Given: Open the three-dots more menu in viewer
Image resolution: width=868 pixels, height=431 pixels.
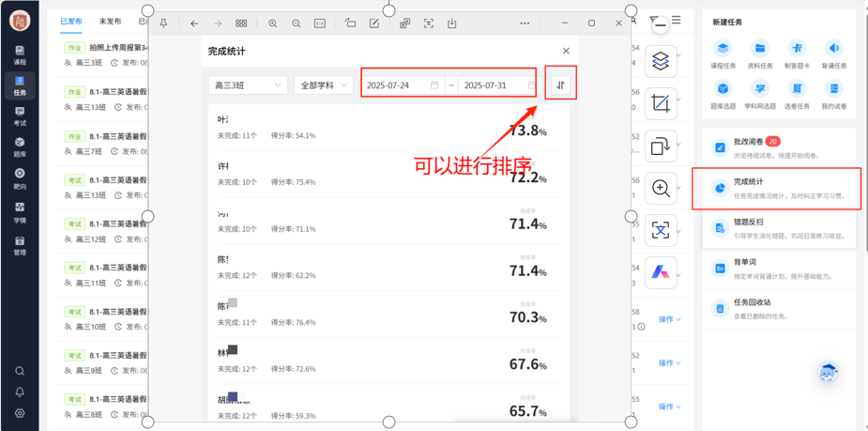Looking at the screenshot, I should 525,23.
